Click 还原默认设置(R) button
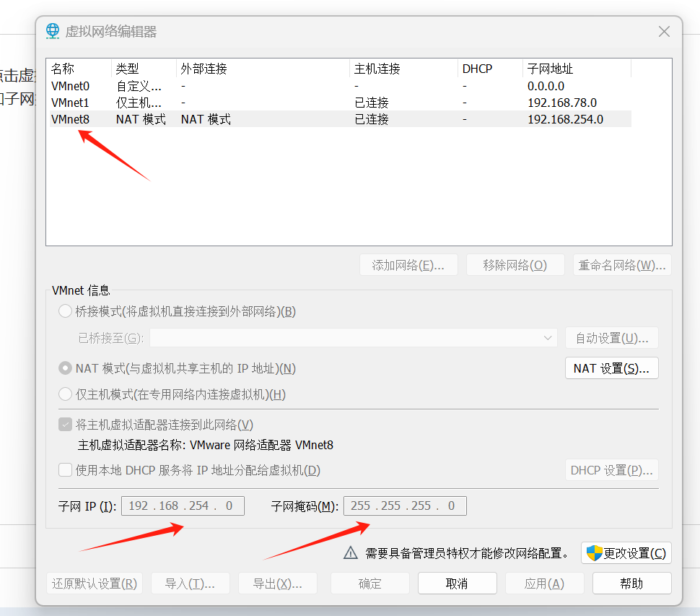 (95, 584)
